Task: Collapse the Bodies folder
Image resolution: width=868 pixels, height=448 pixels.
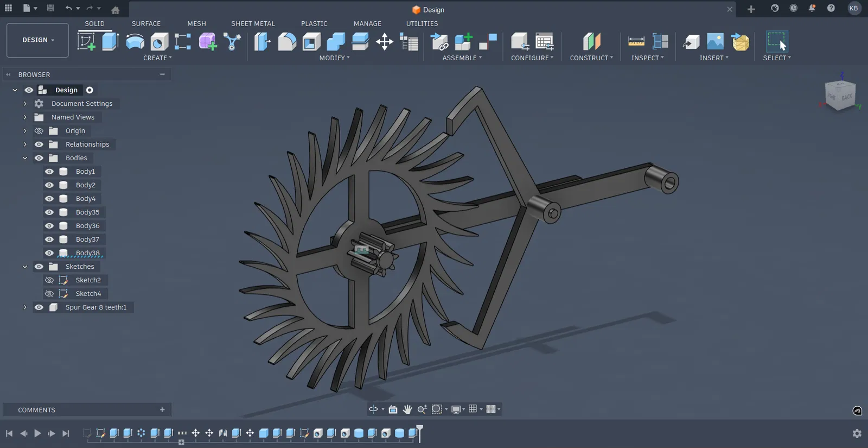Action: 25,158
